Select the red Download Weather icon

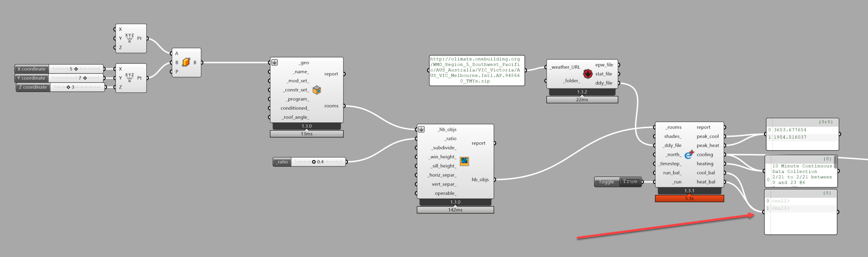587,73
